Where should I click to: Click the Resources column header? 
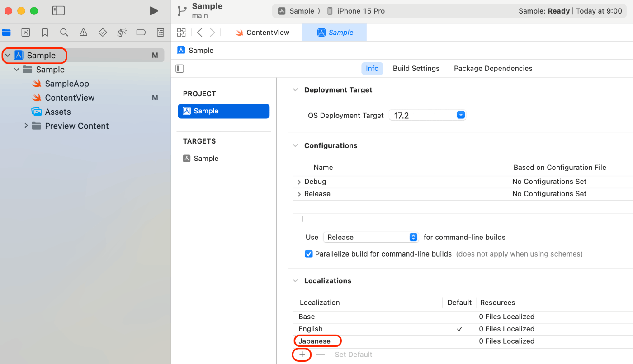coord(497,303)
